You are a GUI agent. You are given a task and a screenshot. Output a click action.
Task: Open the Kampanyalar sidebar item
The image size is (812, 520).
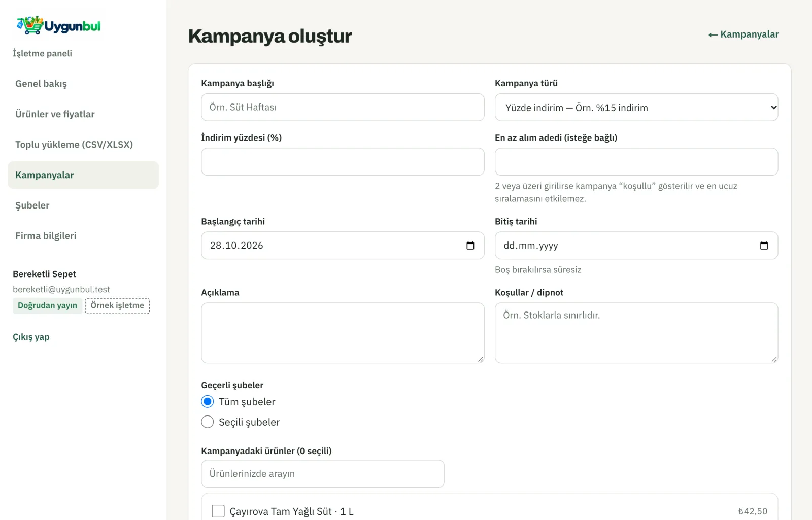click(x=83, y=175)
